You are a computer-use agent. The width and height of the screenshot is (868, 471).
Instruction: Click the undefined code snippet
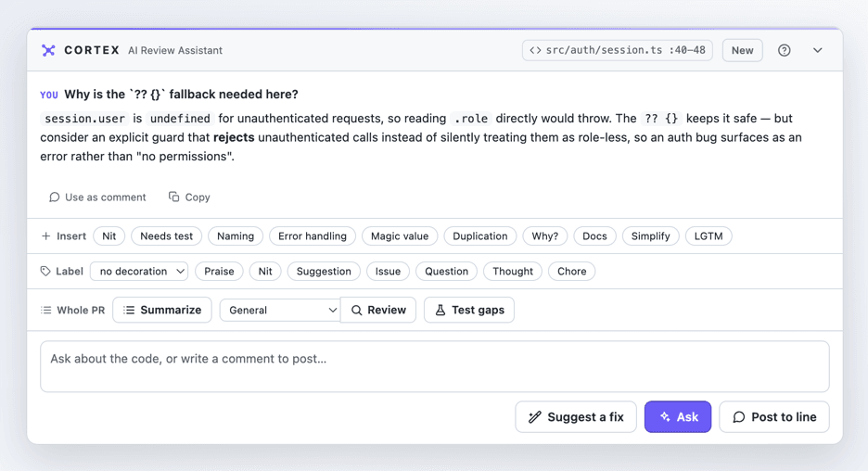(x=180, y=119)
